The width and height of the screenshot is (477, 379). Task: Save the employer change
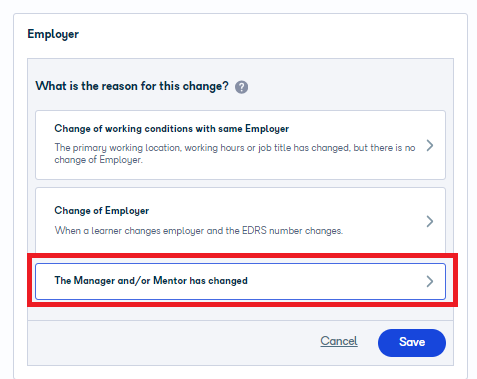pyautogui.click(x=412, y=343)
